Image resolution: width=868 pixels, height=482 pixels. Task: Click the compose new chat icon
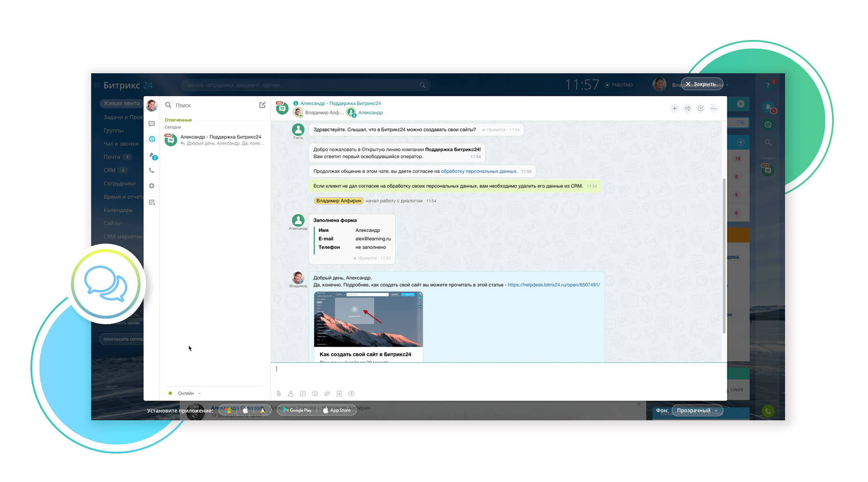coord(262,105)
